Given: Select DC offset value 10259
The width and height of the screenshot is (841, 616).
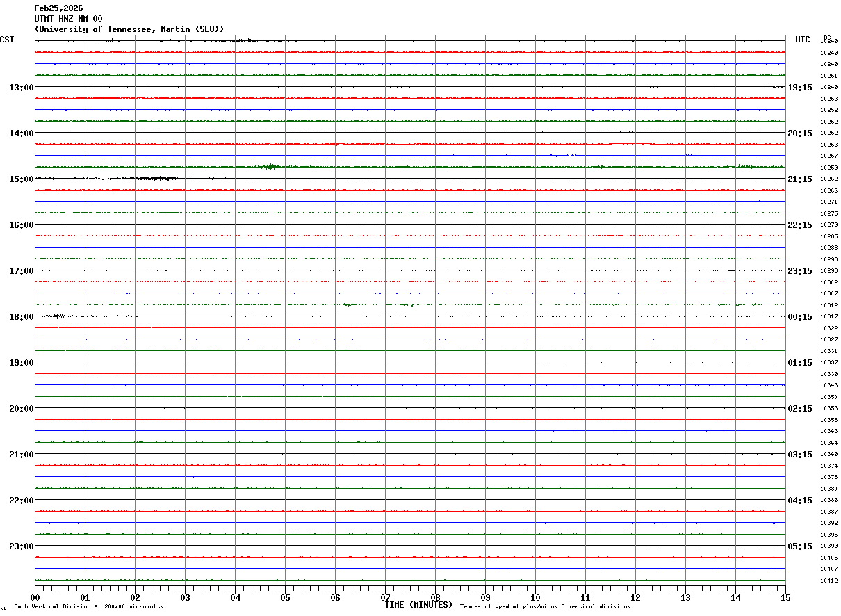Looking at the screenshot, I should 828,168.
